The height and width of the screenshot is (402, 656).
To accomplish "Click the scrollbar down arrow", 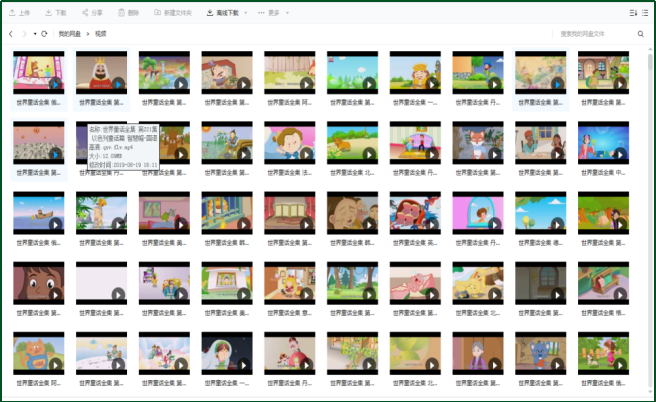I will (650, 392).
